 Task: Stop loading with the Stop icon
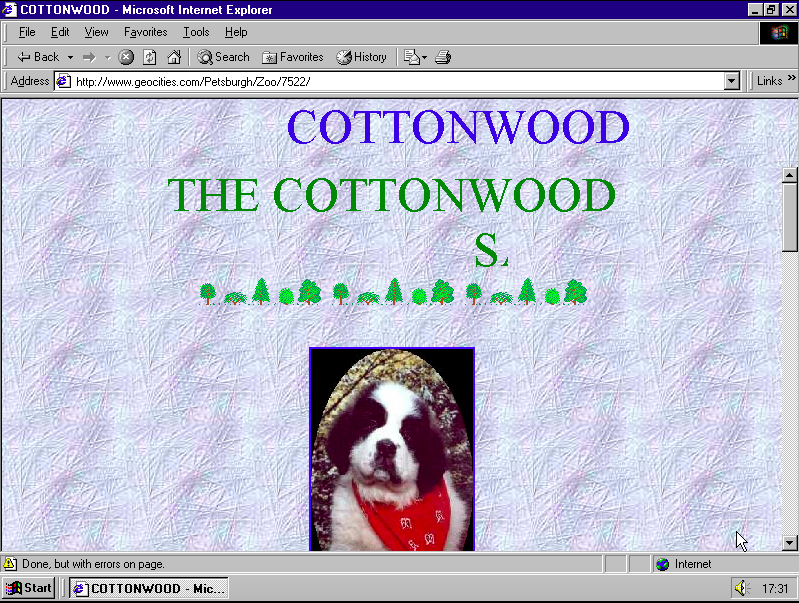click(x=126, y=57)
